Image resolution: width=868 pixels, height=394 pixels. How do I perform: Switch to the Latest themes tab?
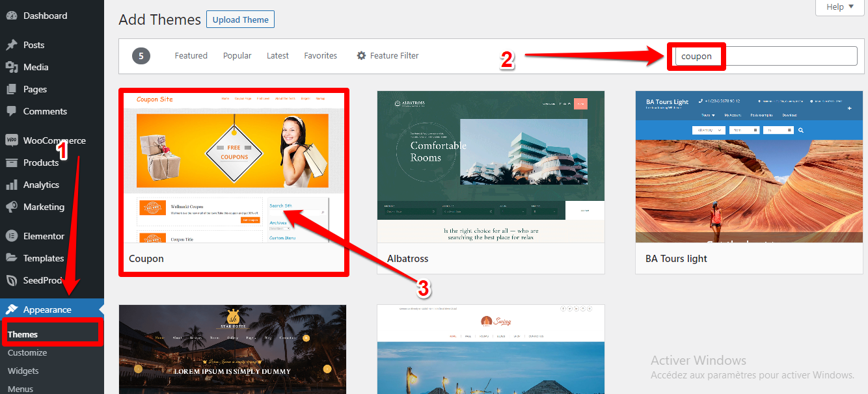(x=277, y=56)
